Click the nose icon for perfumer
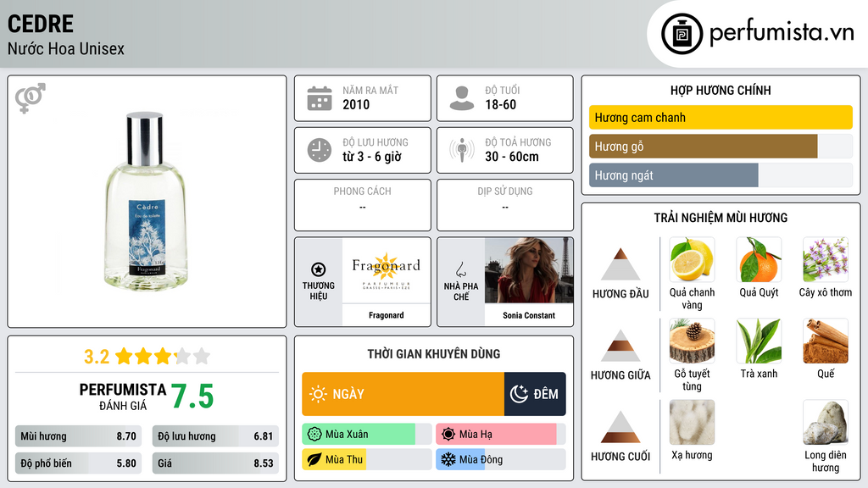The height and width of the screenshot is (488, 868). (460, 269)
